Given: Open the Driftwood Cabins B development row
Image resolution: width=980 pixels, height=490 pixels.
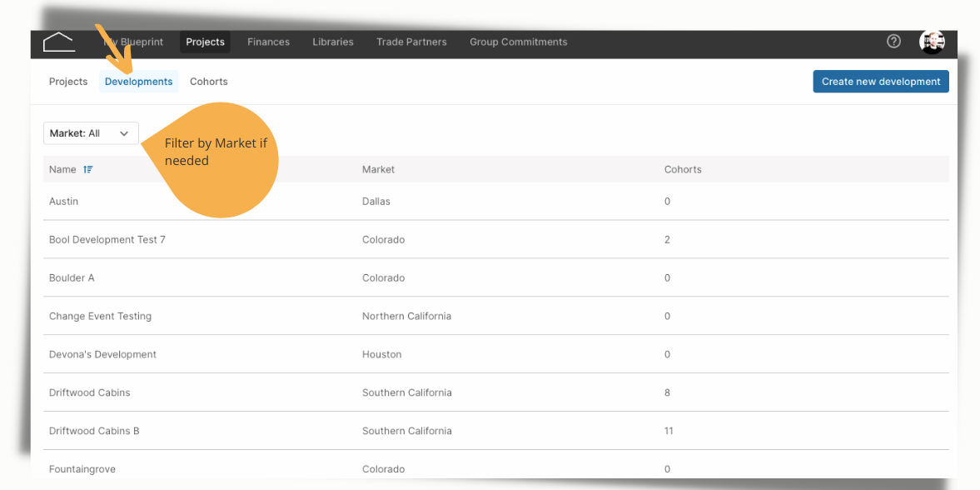Looking at the screenshot, I should coord(496,431).
